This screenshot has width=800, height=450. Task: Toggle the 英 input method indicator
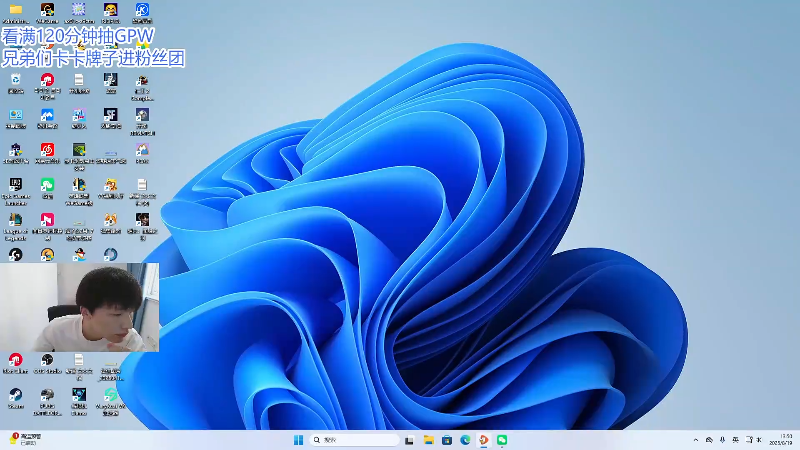tap(735, 440)
